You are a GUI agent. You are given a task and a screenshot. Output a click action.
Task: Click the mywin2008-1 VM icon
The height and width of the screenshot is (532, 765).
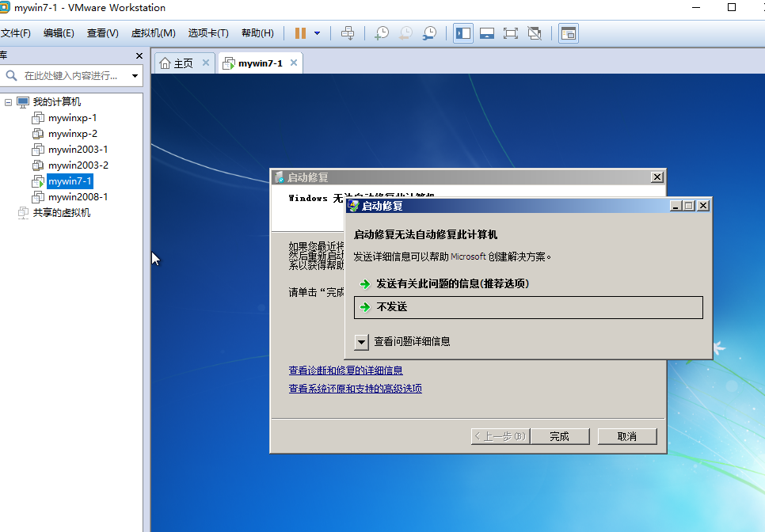tap(38, 197)
